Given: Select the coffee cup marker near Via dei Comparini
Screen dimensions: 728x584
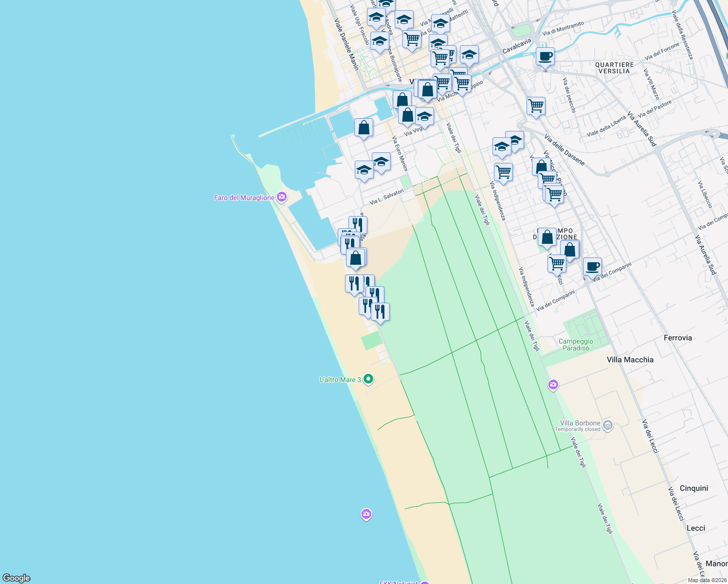Looking at the screenshot, I should click(592, 267).
